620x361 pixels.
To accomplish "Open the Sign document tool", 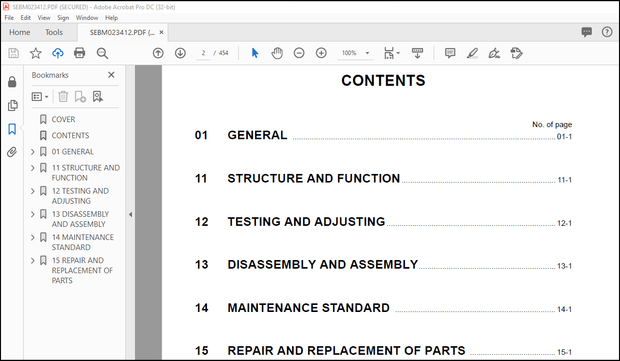I will coord(494,53).
